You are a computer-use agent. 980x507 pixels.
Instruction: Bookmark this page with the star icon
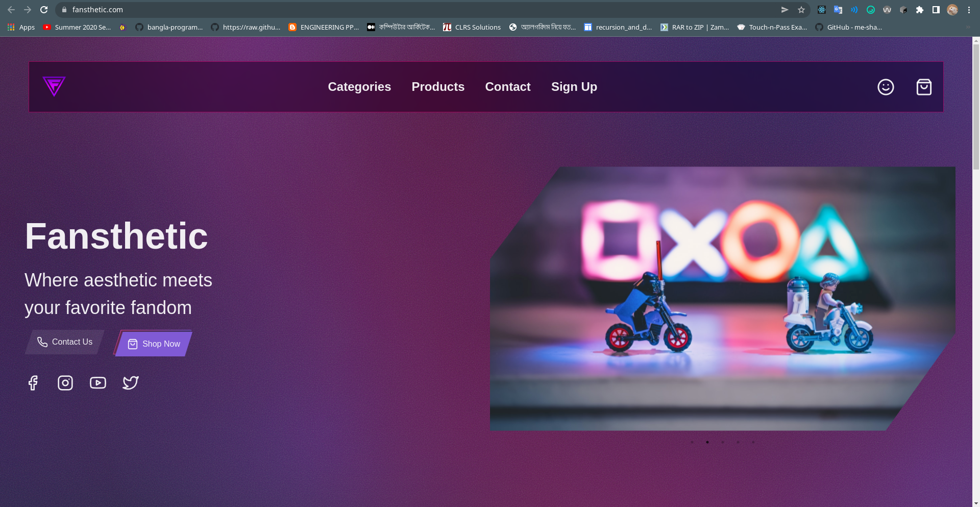click(x=801, y=10)
